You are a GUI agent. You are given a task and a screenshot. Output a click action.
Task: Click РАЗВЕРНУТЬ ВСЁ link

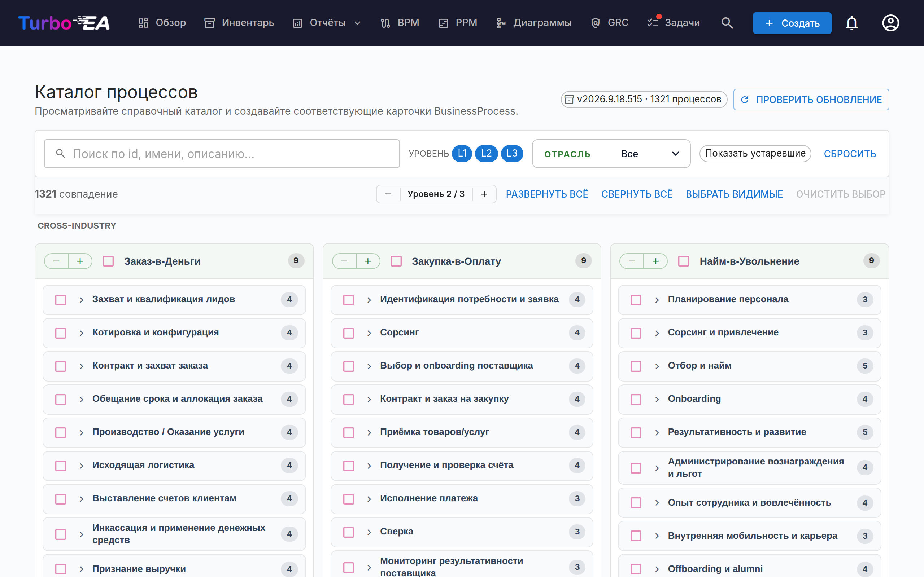click(x=547, y=194)
